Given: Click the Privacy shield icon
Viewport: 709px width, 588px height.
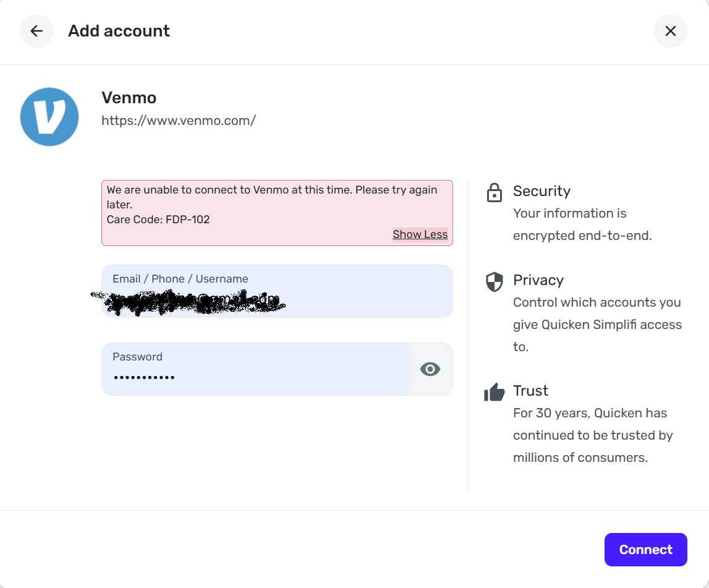Looking at the screenshot, I should pos(494,281).
